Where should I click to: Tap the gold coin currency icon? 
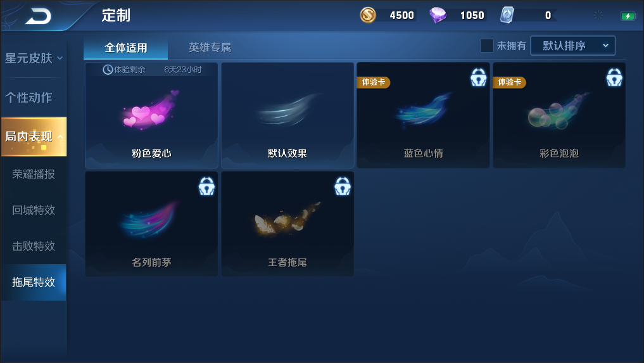367,15
